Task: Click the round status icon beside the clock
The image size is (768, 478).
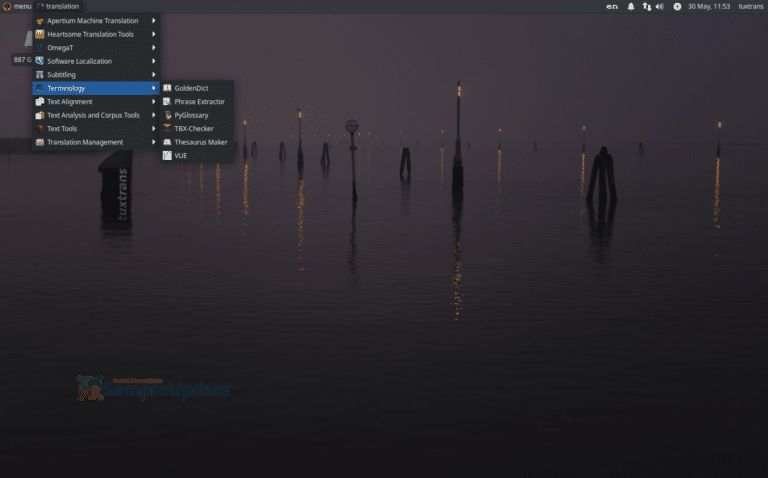Action: (677, 6)
